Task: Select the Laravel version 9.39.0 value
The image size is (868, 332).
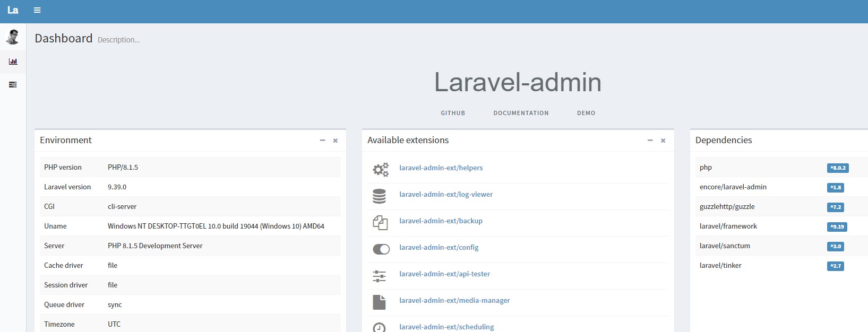Action: (x=117, y=187)
